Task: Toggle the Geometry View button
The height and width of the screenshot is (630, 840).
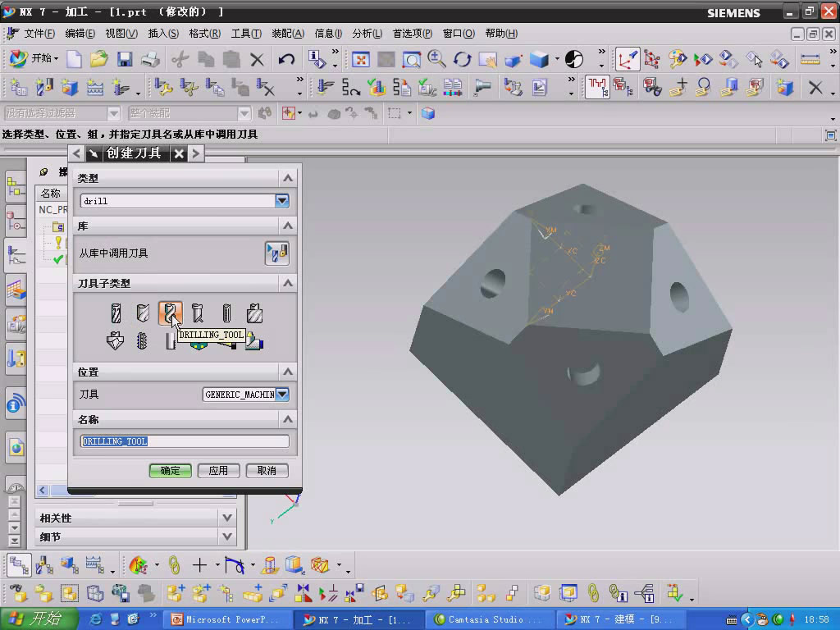Action: tap(69, 564)
